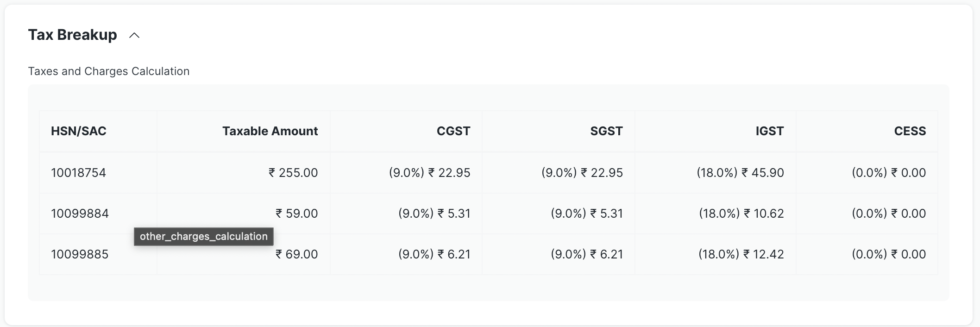980x327 pixels.
Task: Click the ₹ 69.00 taxable amount
Action: click(x=297, y=254)
